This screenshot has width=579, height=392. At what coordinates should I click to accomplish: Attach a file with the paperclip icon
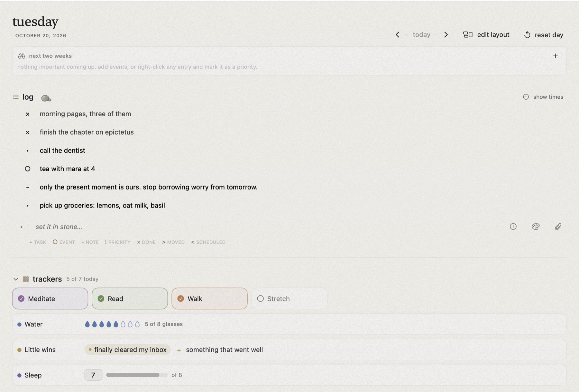tap(558, 227)
